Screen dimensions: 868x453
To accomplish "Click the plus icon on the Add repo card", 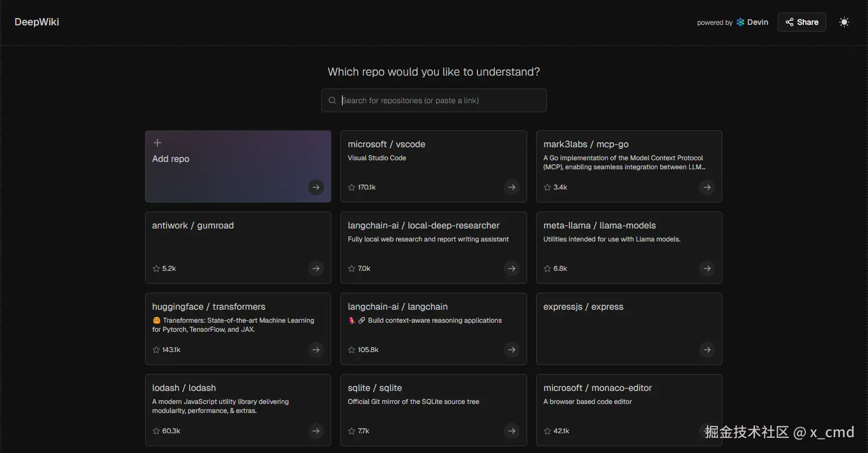I will [x=157, y=143].
